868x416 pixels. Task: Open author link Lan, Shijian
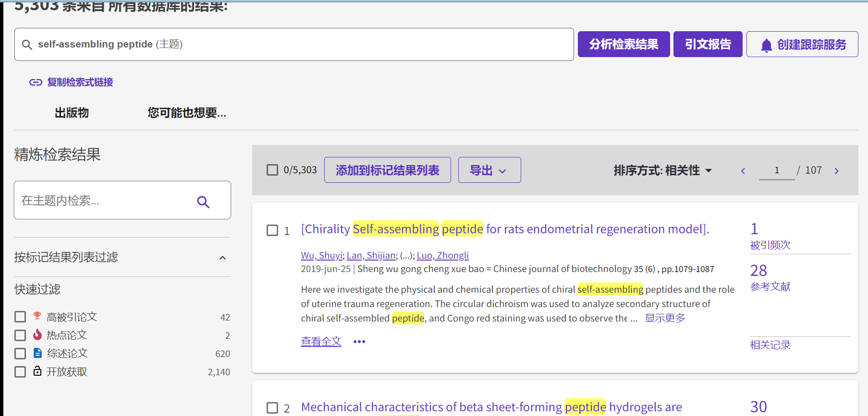371,255
